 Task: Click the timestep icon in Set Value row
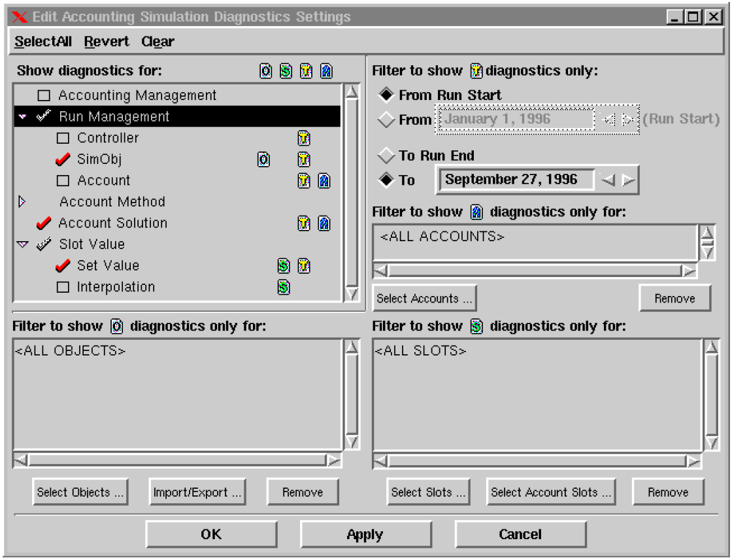[x=304, y=266]
